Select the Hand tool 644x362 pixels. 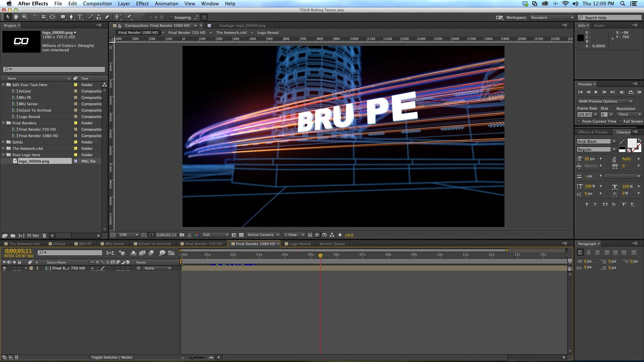tap(16, 17)
